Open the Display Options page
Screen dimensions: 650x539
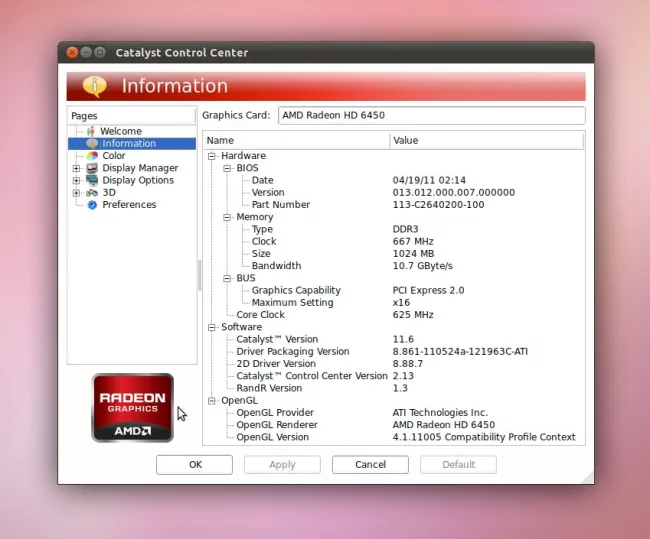tap(138, 180)
